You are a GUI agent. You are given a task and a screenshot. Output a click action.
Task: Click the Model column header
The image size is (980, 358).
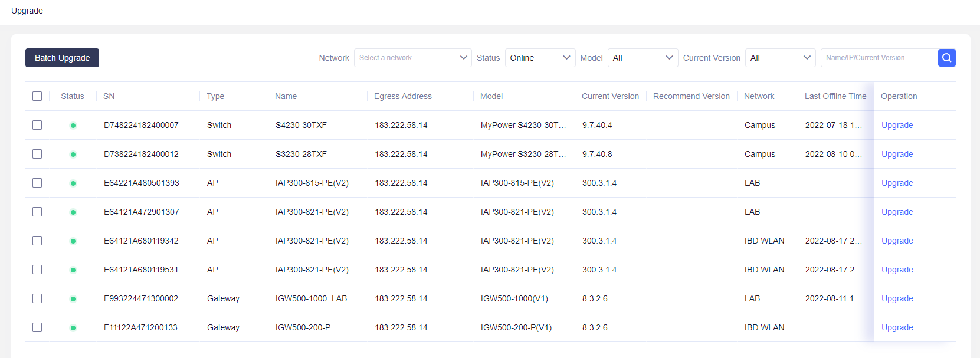pos(491,96)
